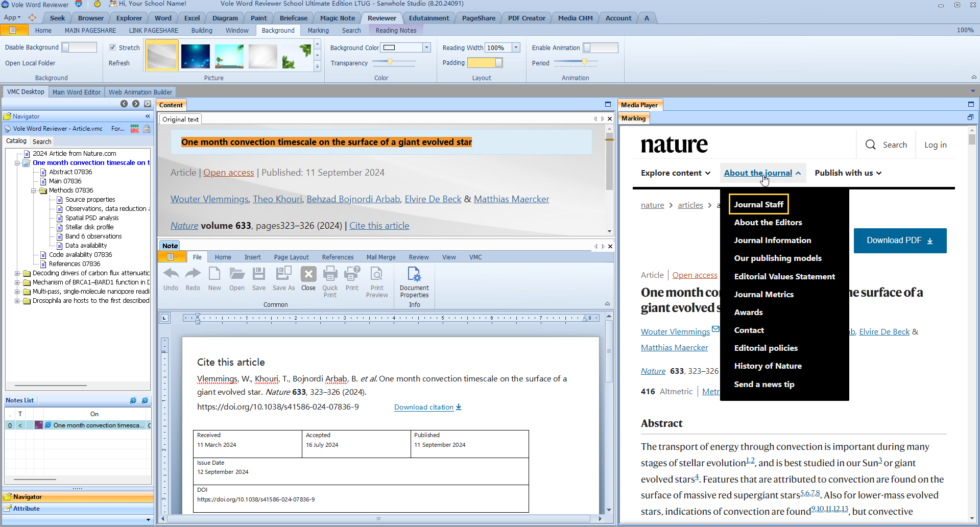Click the navigator play button icon
The image size is (980, 527).
tap(148, 104)
